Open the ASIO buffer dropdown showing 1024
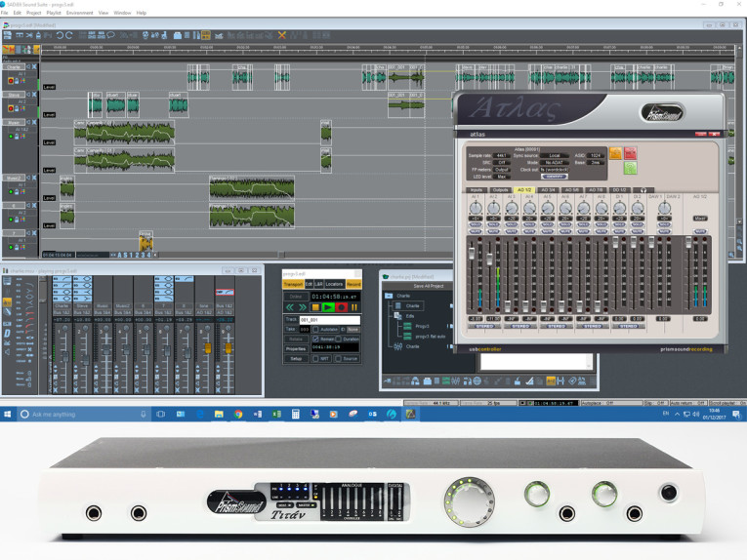 point(596,155)
